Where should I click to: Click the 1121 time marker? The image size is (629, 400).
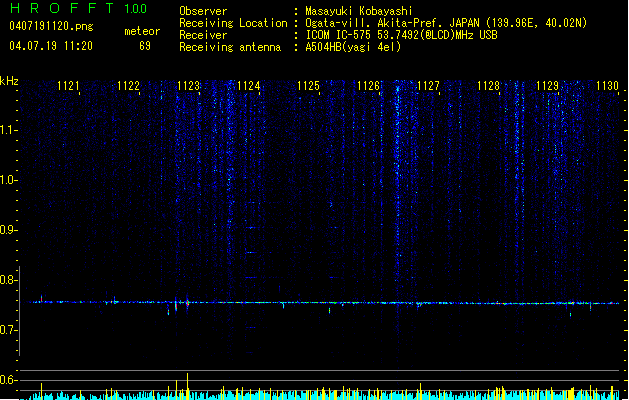coord(68,86)
